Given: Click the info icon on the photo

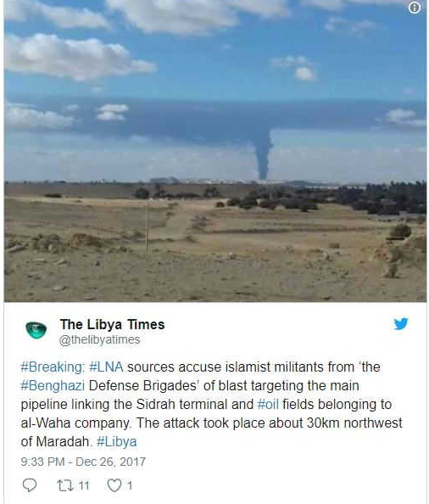Looking at the screenshot, I should coord(415,8).
